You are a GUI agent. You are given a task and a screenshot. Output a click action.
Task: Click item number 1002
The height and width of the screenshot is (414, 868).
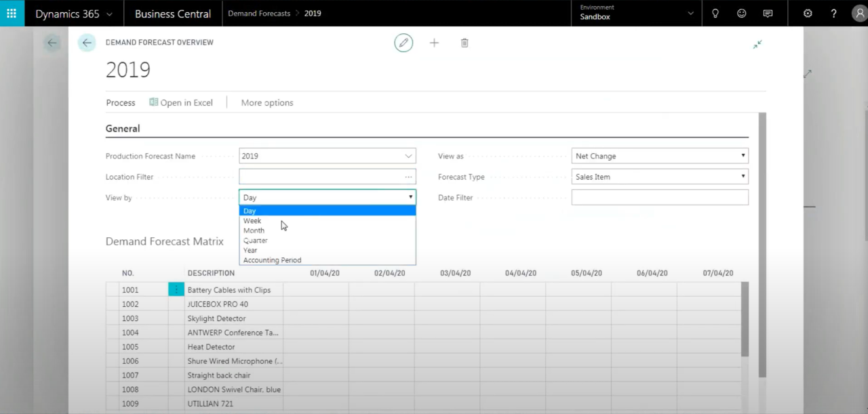click(x=130, y=304)
